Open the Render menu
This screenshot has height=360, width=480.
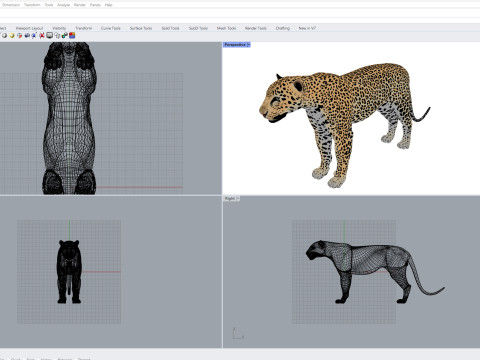(80, 5)
